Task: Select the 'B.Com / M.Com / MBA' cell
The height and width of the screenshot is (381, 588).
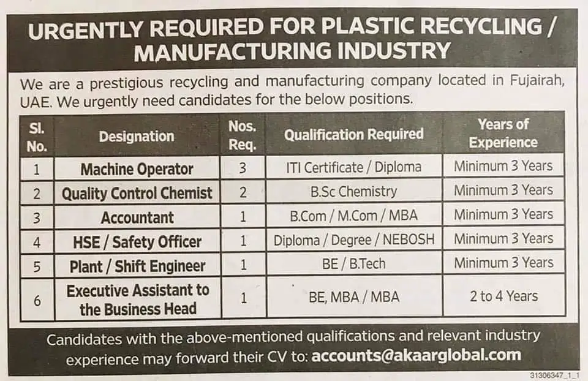Action: pyautogui.click(x=354, y=216)
